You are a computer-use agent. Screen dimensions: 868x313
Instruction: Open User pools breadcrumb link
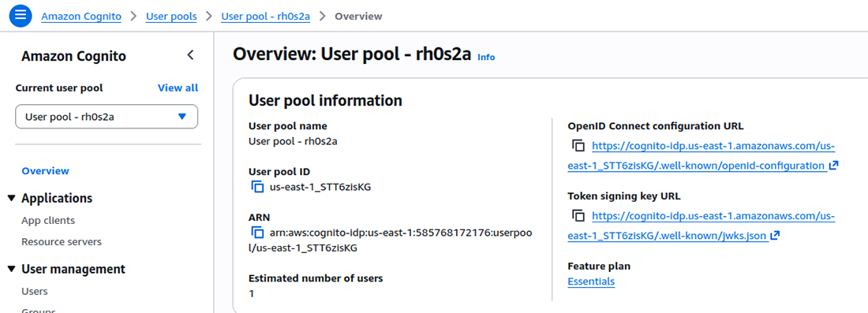click(x=171, y=16)
